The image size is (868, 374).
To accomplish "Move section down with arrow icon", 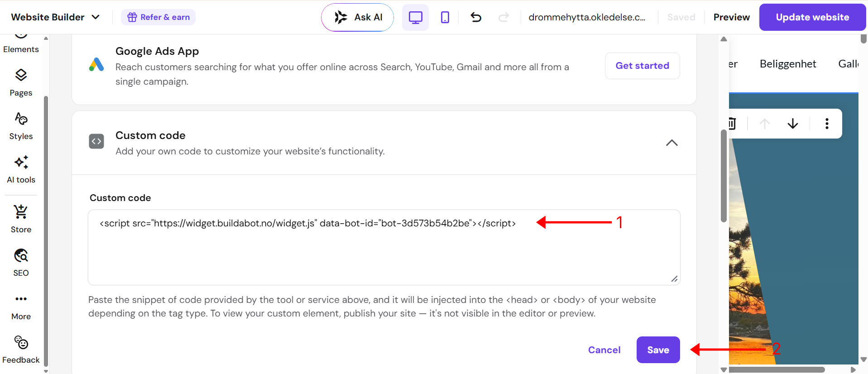I will click(x=792, y=124).
